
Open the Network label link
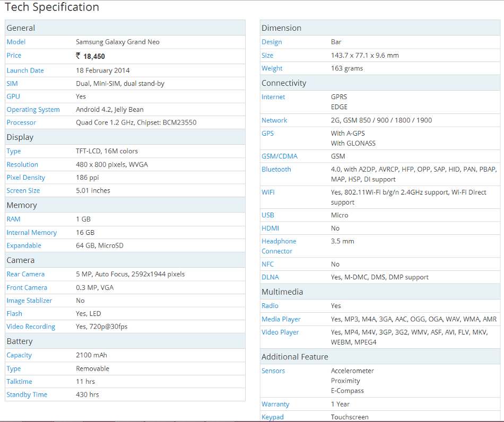pyautogui.click(x=274, y=120)
